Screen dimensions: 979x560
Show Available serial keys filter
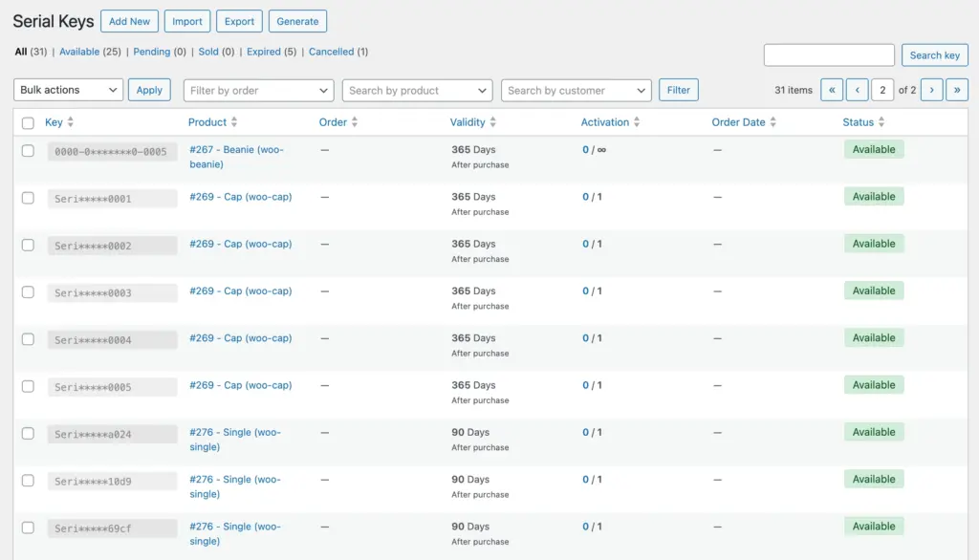pos(79,52)
